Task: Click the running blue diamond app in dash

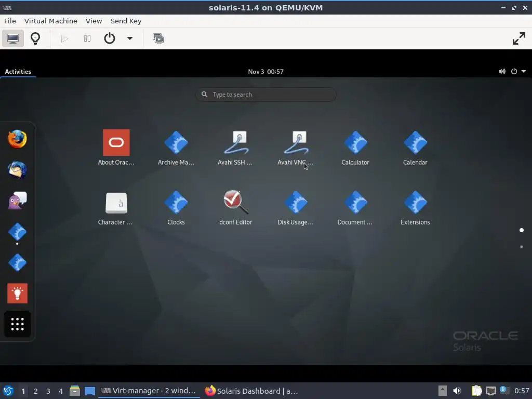Action: pos(17,232)
